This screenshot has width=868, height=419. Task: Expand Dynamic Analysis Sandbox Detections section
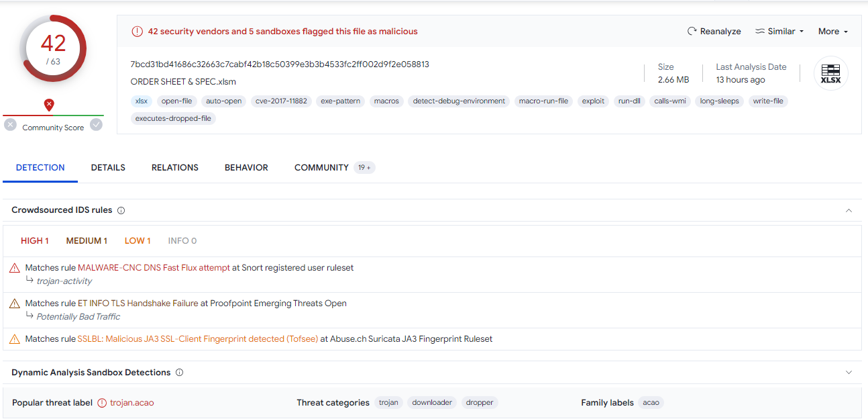[849, 372]
